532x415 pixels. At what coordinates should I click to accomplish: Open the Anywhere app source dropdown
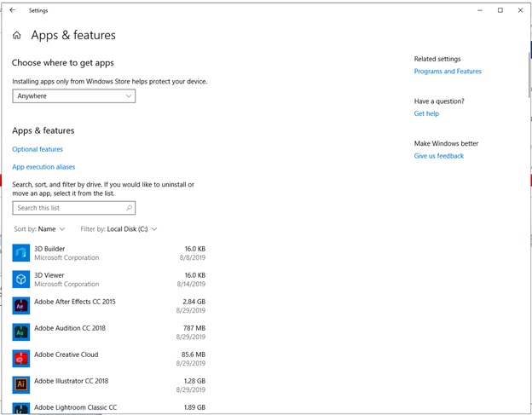[74, 96]
